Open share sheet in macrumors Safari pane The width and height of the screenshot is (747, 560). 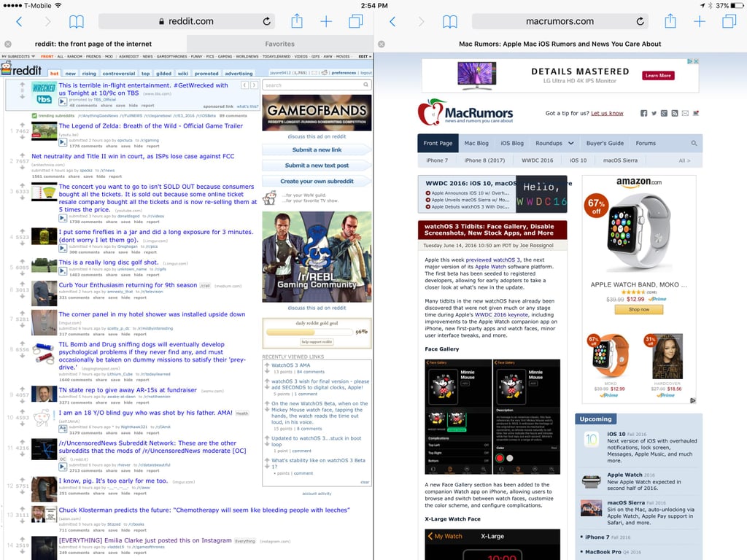coord(670,21)
